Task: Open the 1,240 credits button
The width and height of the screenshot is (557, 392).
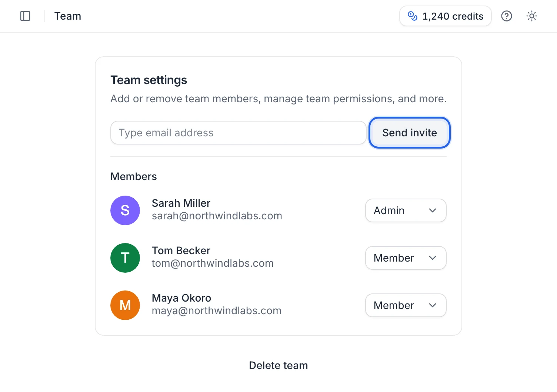Action: 446,16
